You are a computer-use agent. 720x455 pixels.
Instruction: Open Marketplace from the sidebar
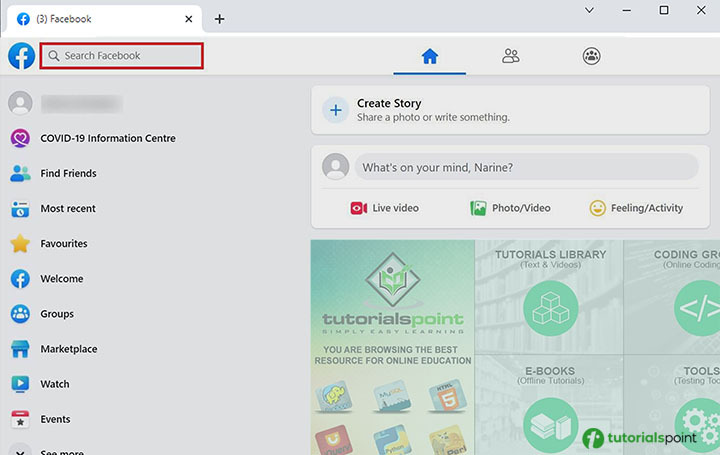pyautogui.click(x=69, y=349)
